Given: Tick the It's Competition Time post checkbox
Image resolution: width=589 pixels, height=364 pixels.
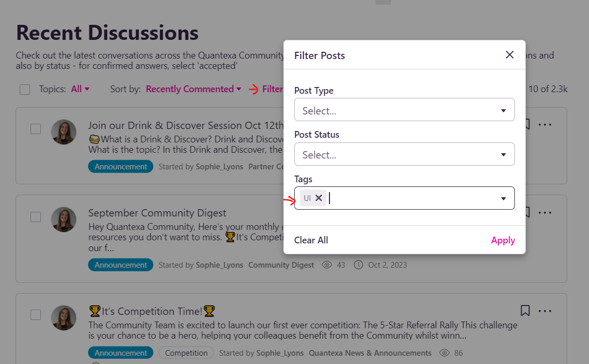Looking at the screenshot, I should (x=36, y=314).
